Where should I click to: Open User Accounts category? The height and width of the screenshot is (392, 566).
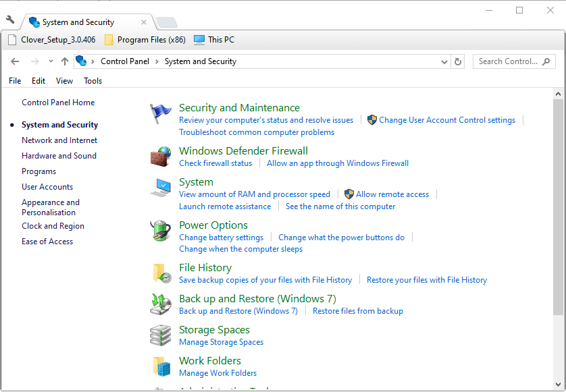click(47, 187)
